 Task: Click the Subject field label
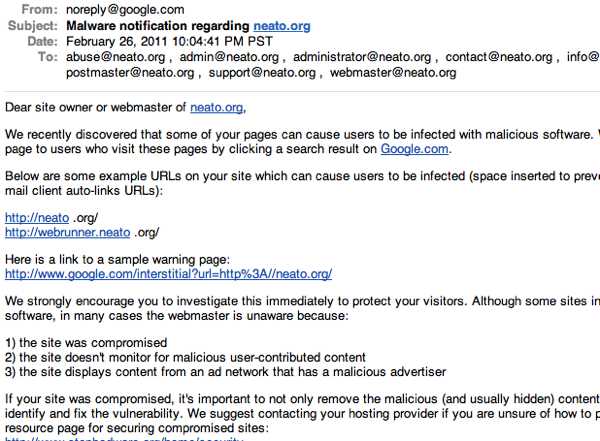click(33, 26)
